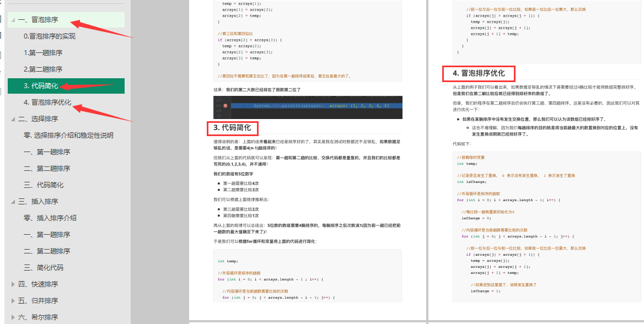Click the text 我们的数组有5位数字
The width and height of the screenshot is (644, 324).
(x=233, y=174)
